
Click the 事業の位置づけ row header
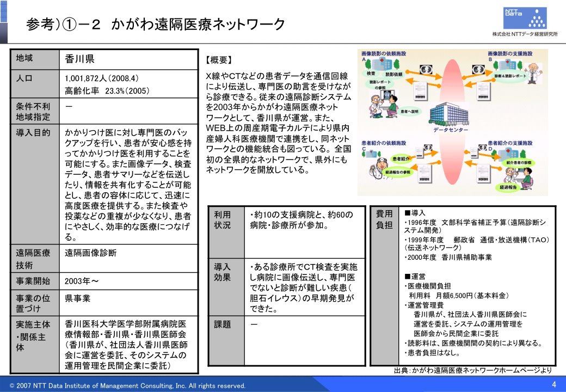[35, 303]
